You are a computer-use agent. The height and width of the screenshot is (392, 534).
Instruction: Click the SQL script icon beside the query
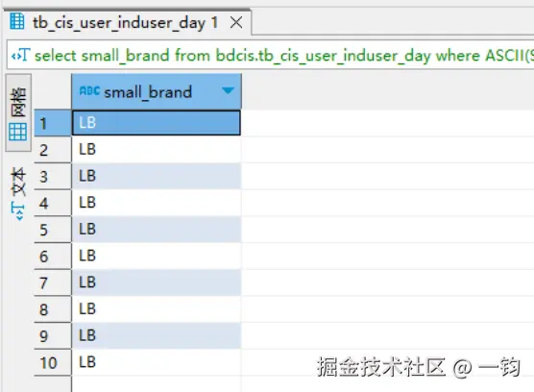[21, 55]
